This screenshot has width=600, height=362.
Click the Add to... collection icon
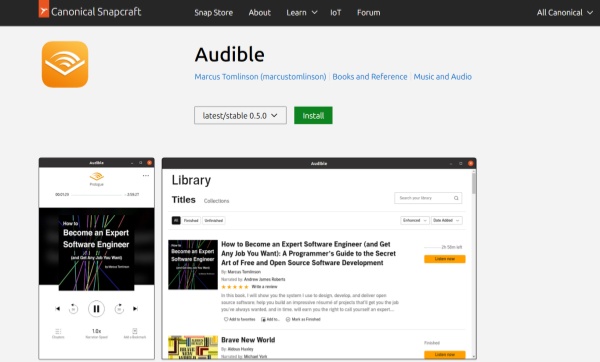[263, 319]
